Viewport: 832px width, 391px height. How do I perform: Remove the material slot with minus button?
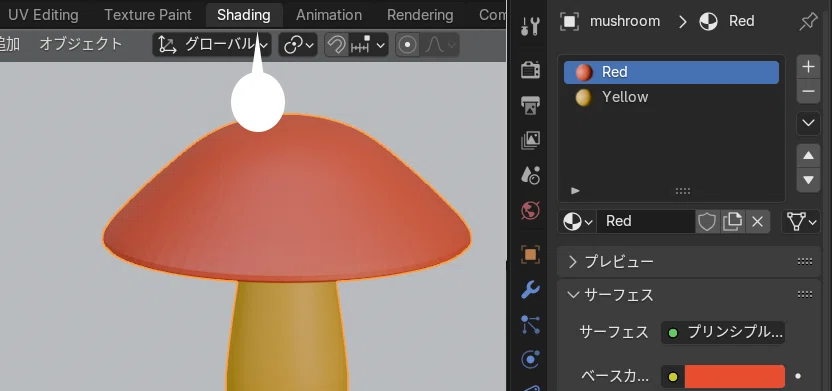(808, 91)
